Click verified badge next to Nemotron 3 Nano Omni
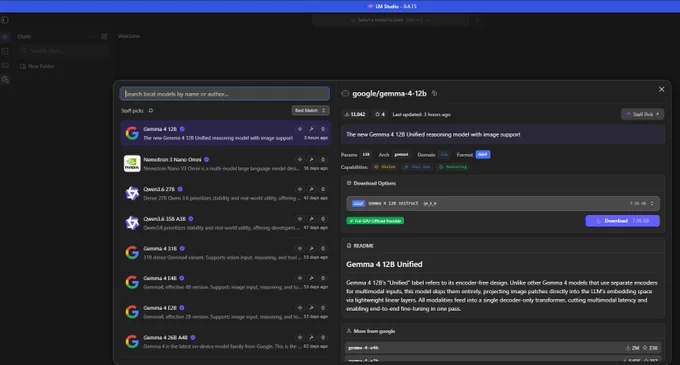This screenshot has height=365, width=680. pos(206,160)
